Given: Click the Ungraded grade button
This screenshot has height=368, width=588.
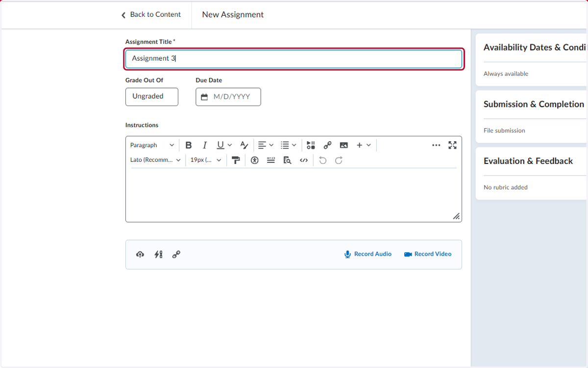Looking at the screenshot, I should click(152, 97).
